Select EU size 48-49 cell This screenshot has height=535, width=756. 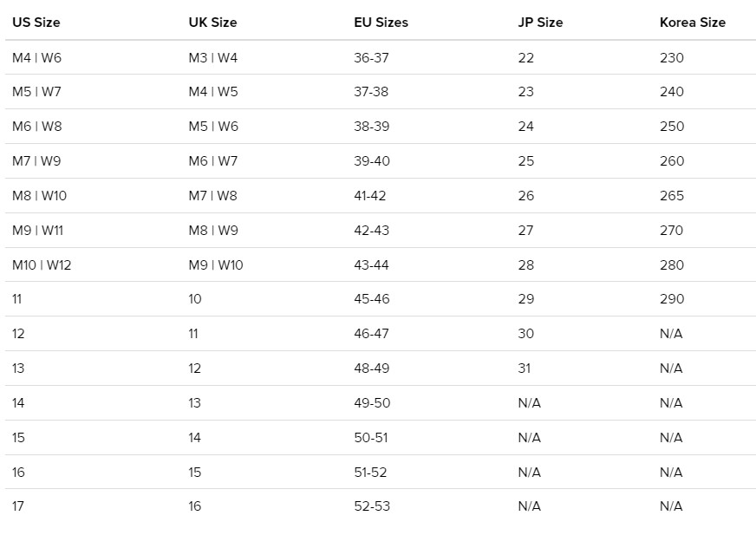coord(371,369)
